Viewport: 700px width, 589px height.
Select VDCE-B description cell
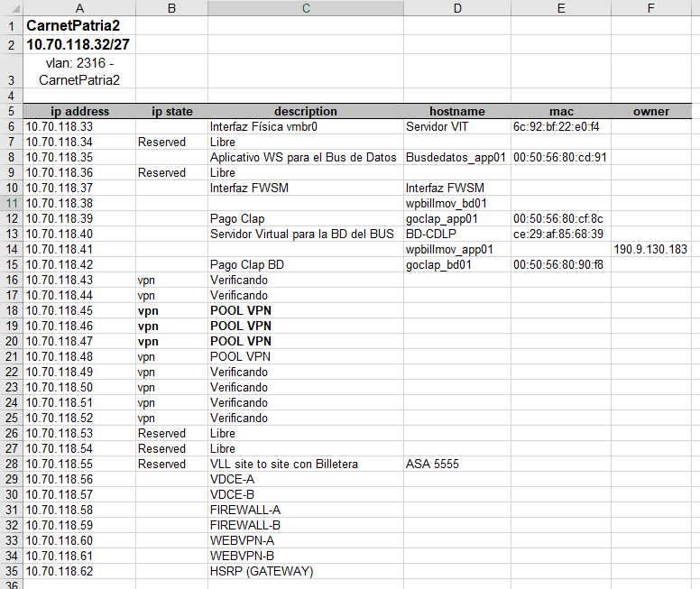tap(306, 495)
